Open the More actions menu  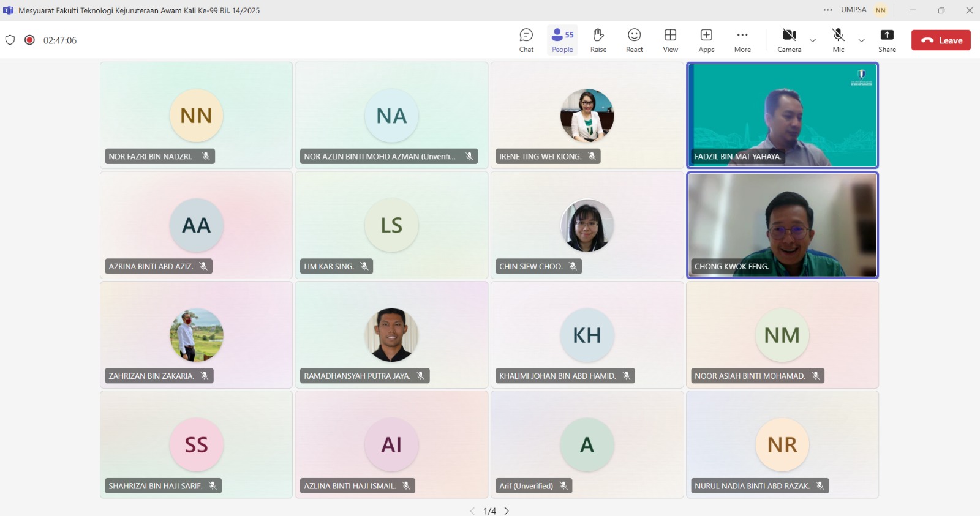point(742,40)
